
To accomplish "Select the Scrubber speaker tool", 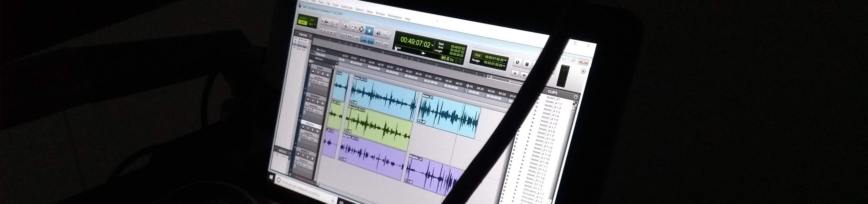I will click(378, 32).
